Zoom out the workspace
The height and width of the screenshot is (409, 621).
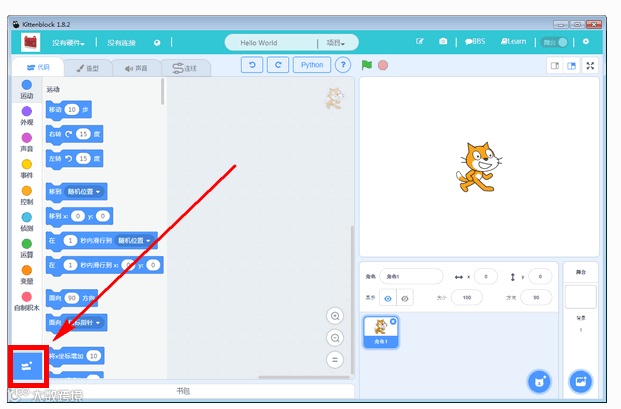coord(335,338)
